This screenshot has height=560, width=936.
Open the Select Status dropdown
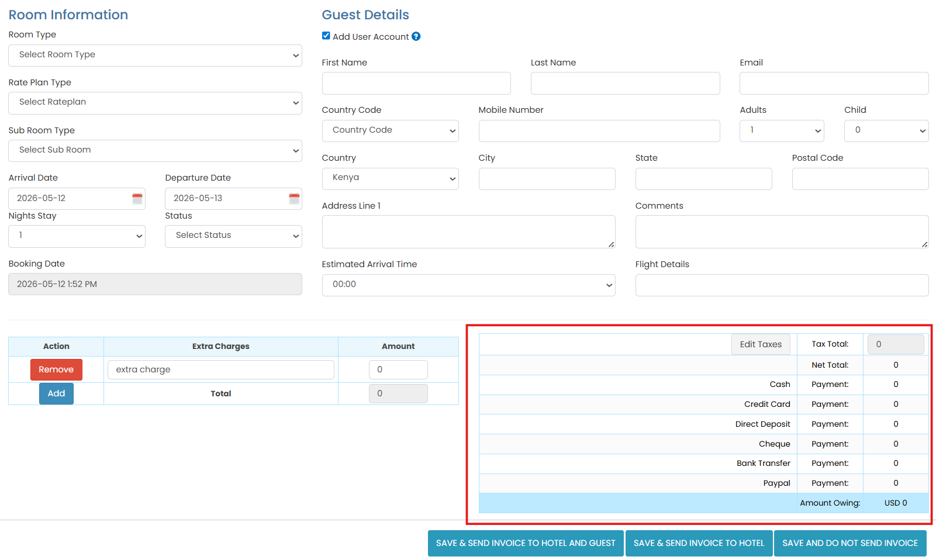click(x=233, y=236)
